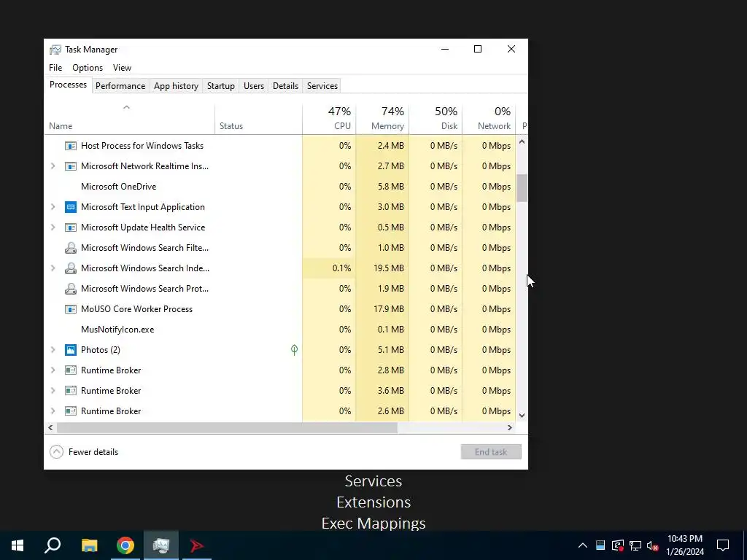Click the scroll up arrow of process list
This screenshot has width=747, height=560.
(522, 141)
